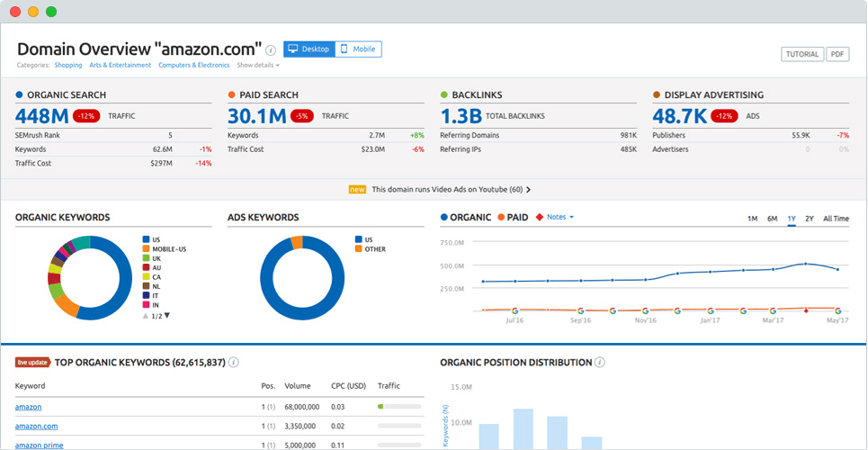Open the TUTORIAL button
The width and height of the screenshot is (868, 450).
(801, 54)
